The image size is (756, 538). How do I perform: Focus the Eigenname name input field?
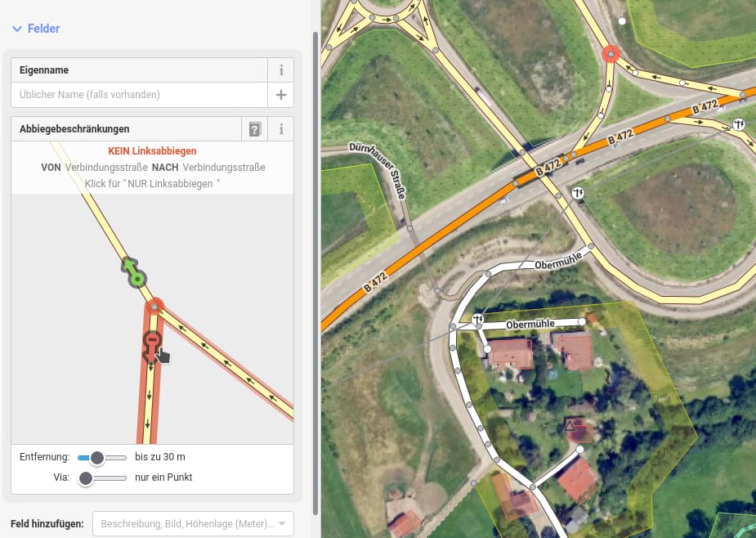(139, 95)
